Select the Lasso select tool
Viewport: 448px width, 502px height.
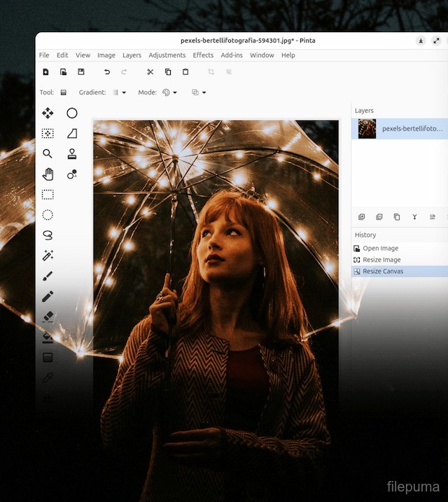coord(48,235)
